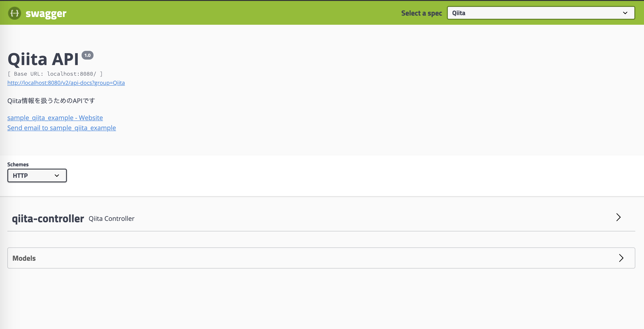Click the Schemes label
Image resolution: width=644 pixels, height=329 pixels.
tap(18, 164)
